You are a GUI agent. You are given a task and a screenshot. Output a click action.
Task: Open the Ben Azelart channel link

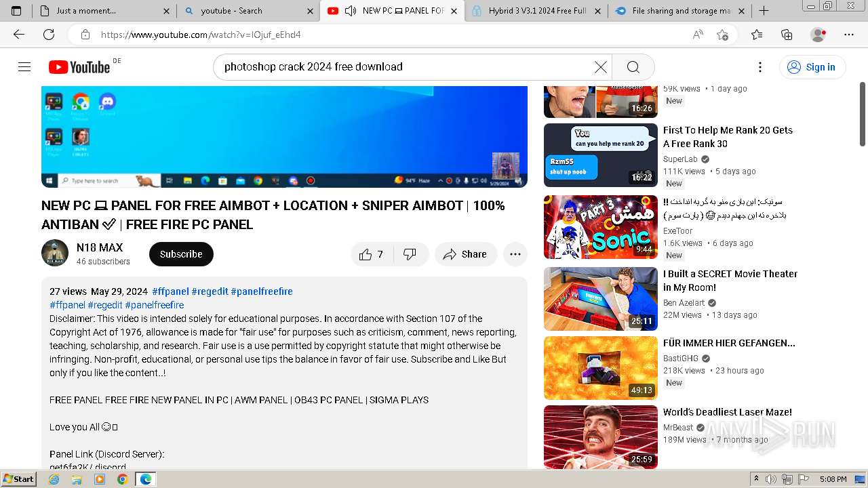coord(684,303)
